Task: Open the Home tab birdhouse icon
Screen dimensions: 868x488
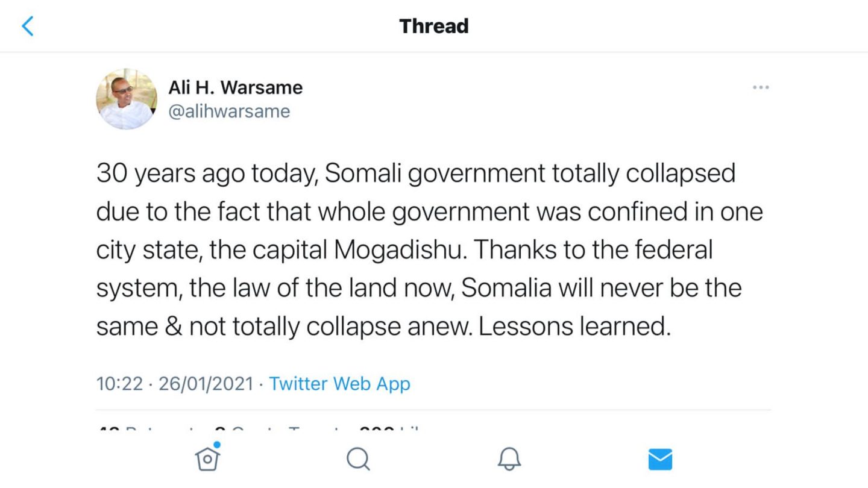Action: pos(207,459)
